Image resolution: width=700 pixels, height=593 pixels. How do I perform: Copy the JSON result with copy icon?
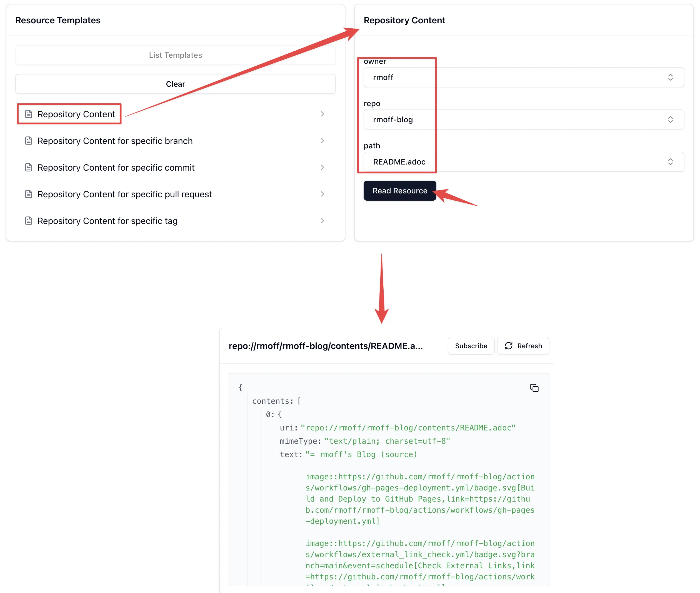(x=534, y=388)
